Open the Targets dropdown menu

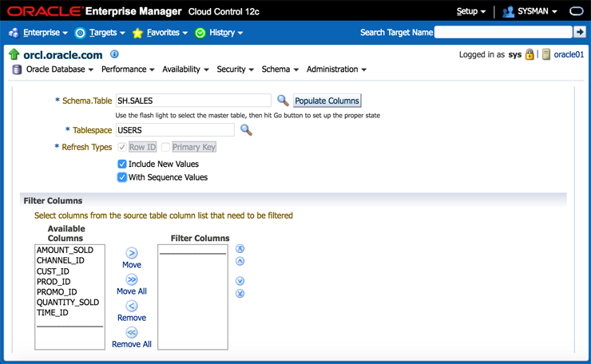[x=101, y=33]
